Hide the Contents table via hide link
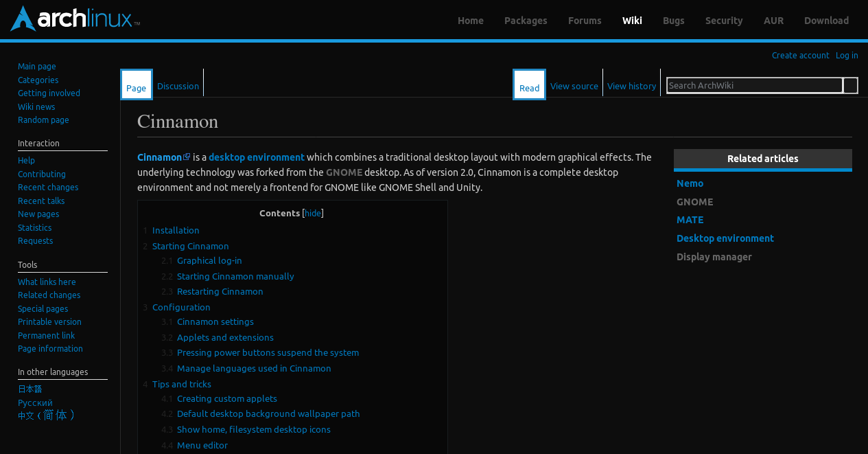This screenshot has height=454, width=868. point(313,214)
